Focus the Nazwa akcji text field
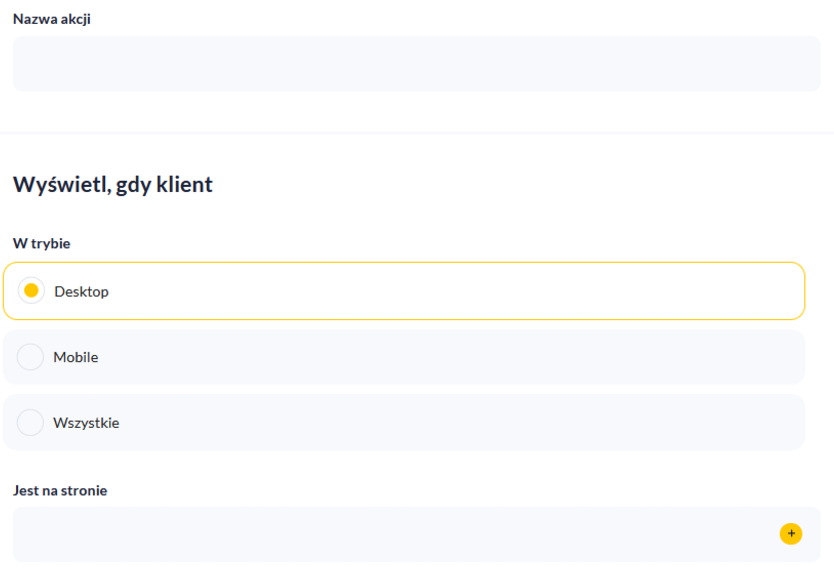Viewport: 834px width, 583px height. coord(416,64)
